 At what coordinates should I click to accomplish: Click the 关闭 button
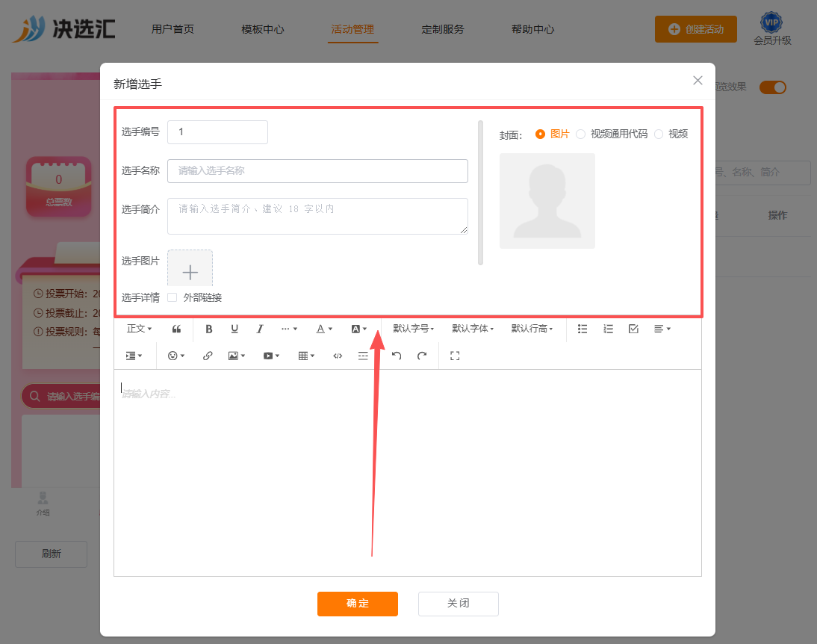[458, 604]
